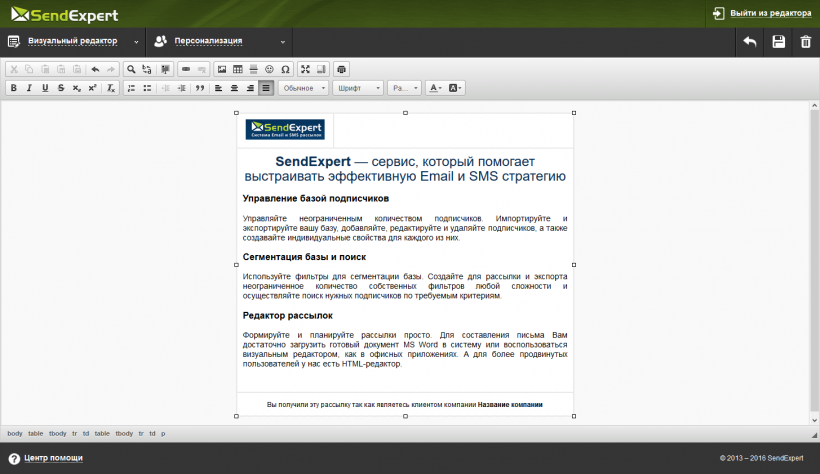Click the Unlink icon

click(x=201, y=69)
